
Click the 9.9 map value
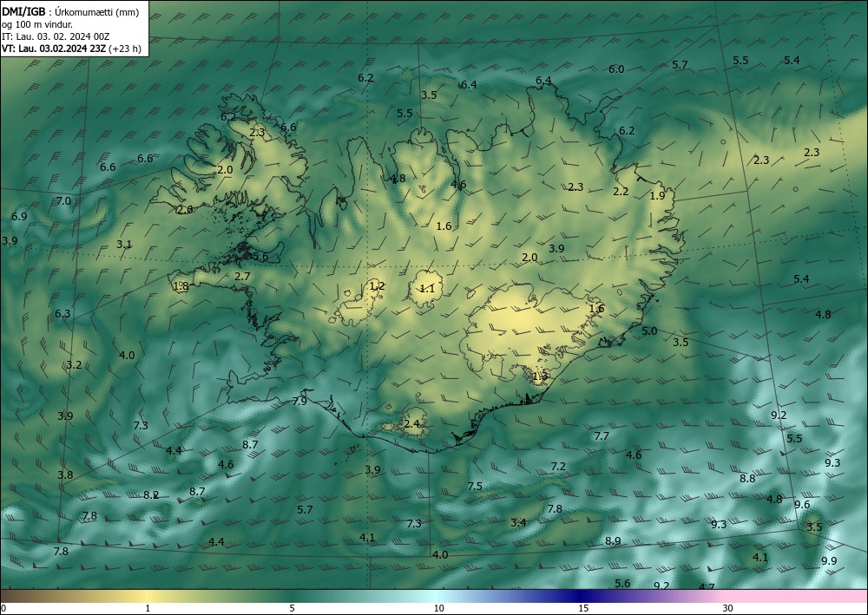click(x=829, y=561)
